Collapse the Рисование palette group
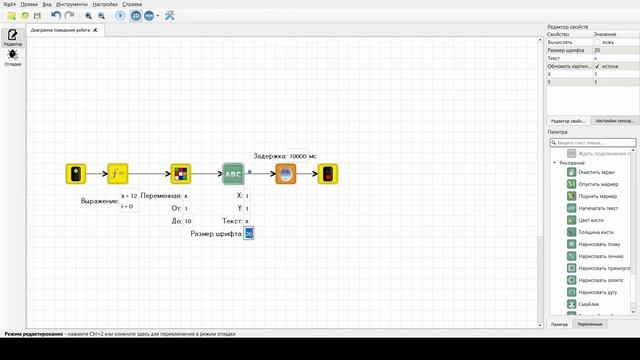This screenshot has width=640, height=360. tap(555, 163)
